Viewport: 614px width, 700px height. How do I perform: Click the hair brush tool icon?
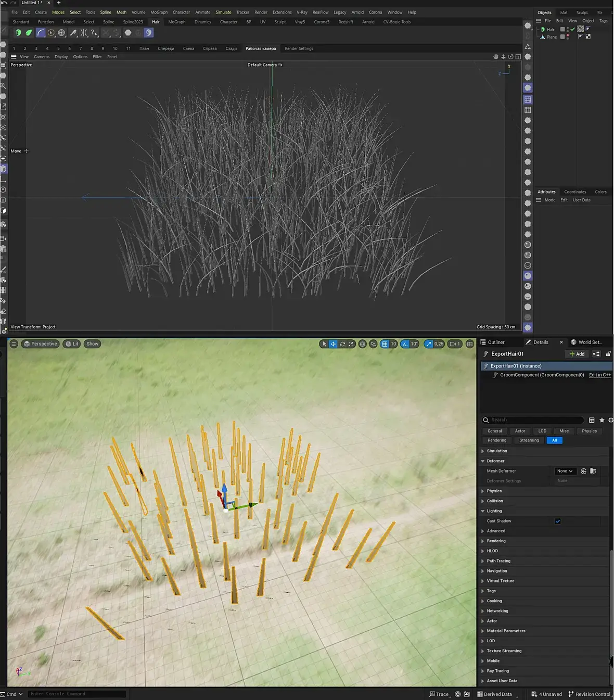coord(73,33)
